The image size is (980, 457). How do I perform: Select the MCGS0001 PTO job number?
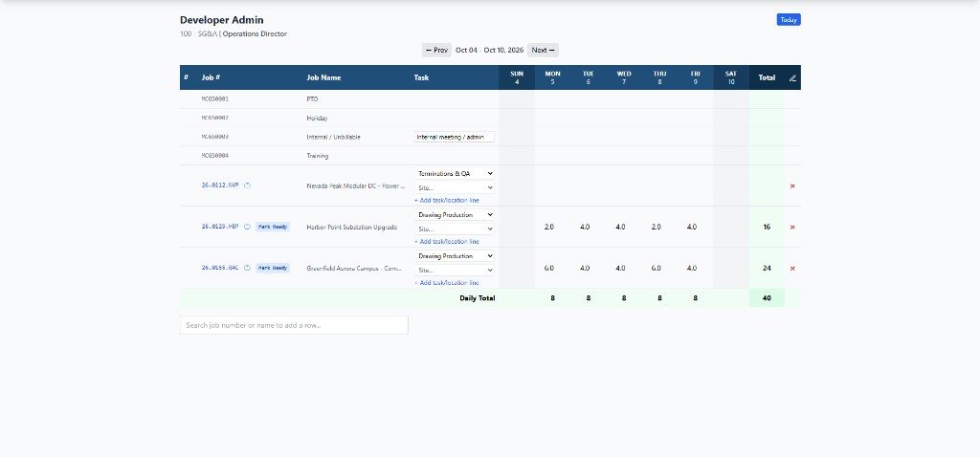[215, 99]
